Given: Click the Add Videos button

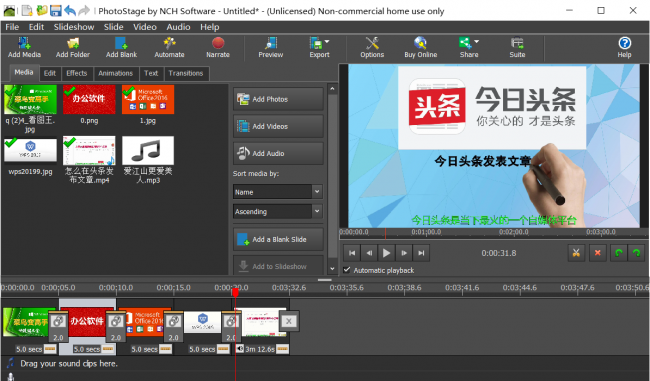Looking at the screenshot, I should pos(278,126).
